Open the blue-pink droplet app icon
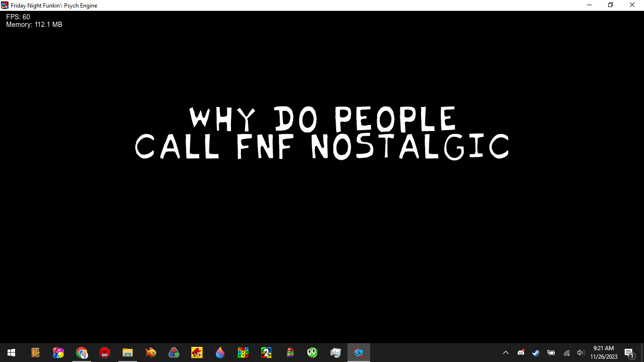Viewport: 644px width, 362px height. pos(220,353)
